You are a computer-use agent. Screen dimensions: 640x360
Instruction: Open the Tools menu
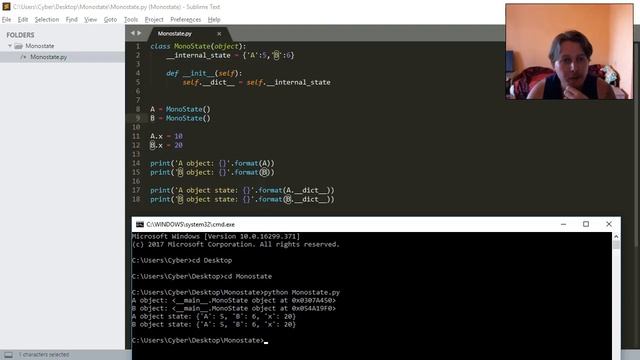tap(131, 20)
